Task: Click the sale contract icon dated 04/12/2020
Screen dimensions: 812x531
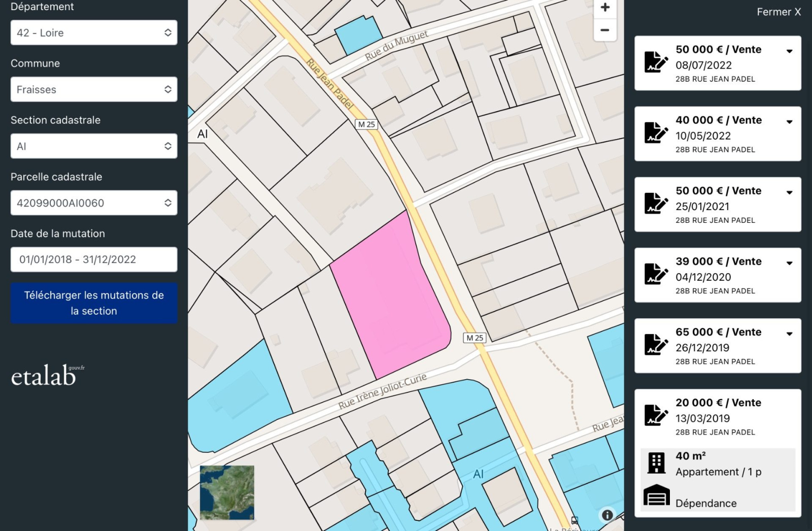Action: (x=656, y=275)
